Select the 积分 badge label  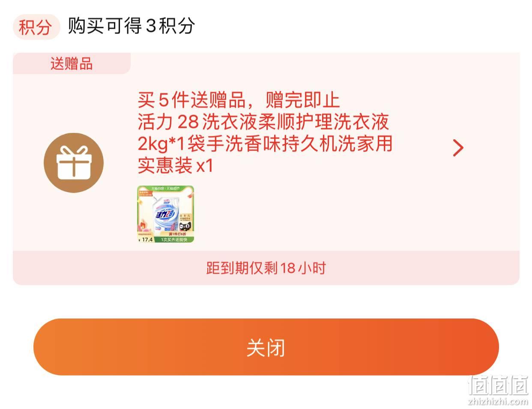[36, 27]
